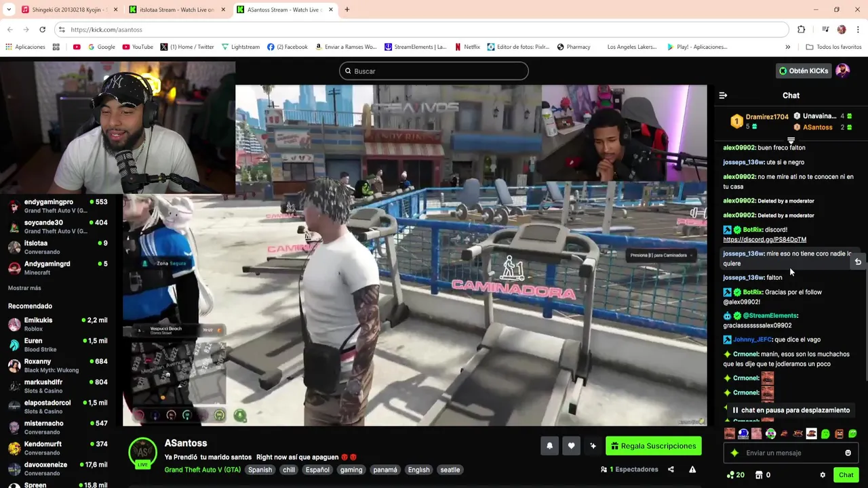This screenshot has width=868, height=488.
Task: Select the hat character emote on white background
Action: click(x=811, y=434)
